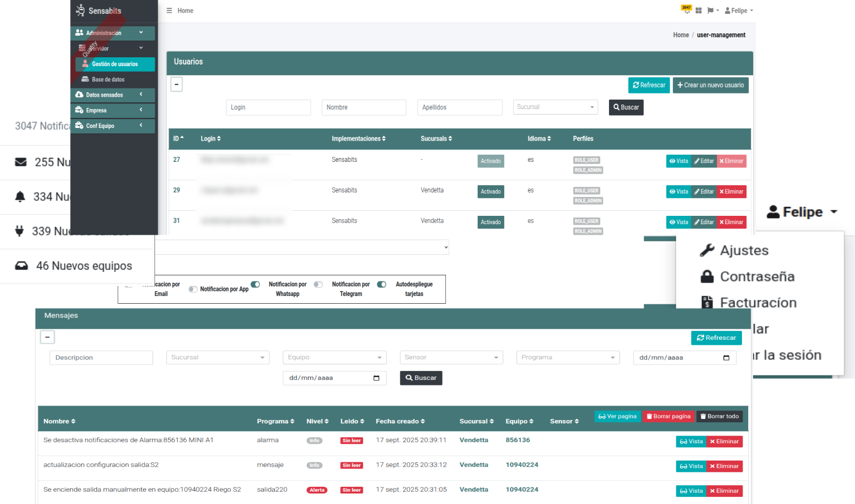Viewport: 855px width, 504px height.
Task: Open the grid dashboard icon in top bar
Action: coord(699,11)
